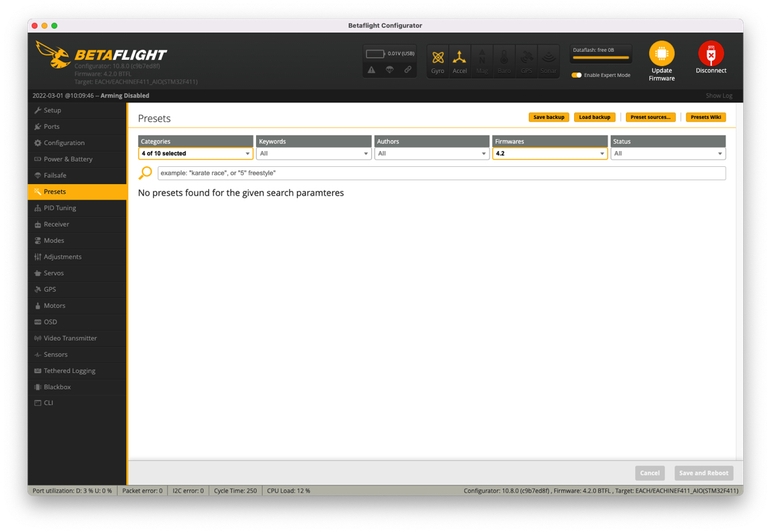771x532 pixels.
Task: Click the Setup wrench icon
Action: point(37,110)
